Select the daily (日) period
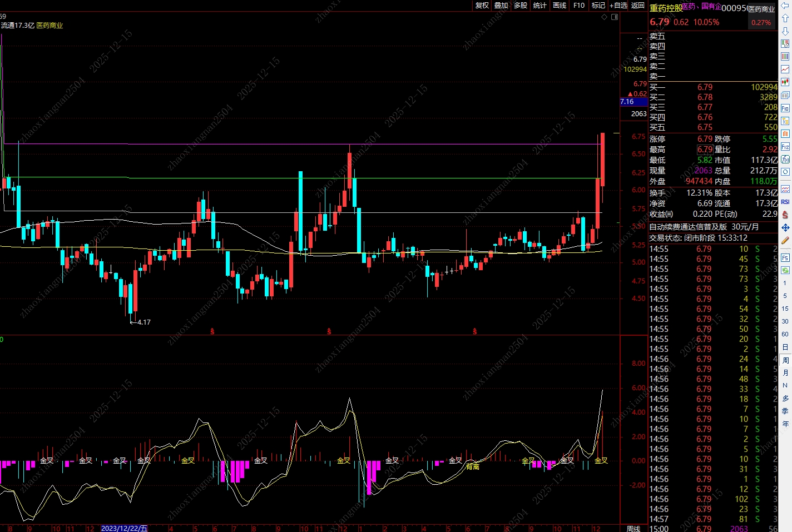 (785, 347)
